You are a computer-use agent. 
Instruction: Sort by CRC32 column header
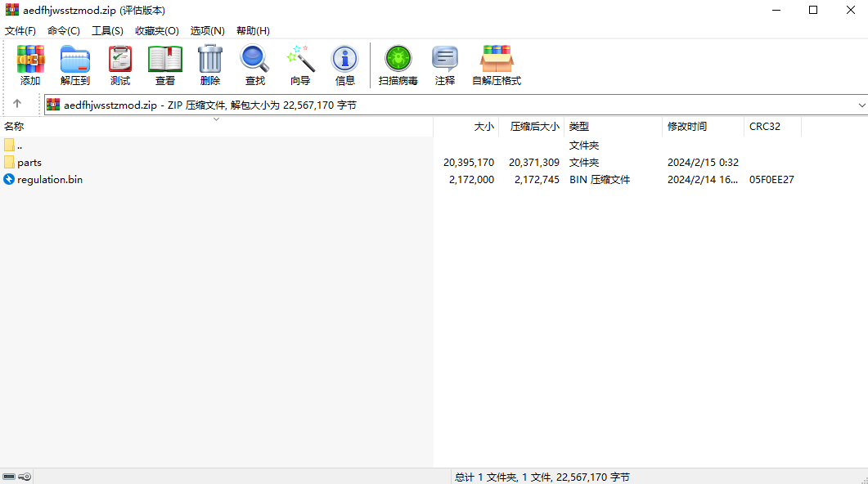[772, 127]
